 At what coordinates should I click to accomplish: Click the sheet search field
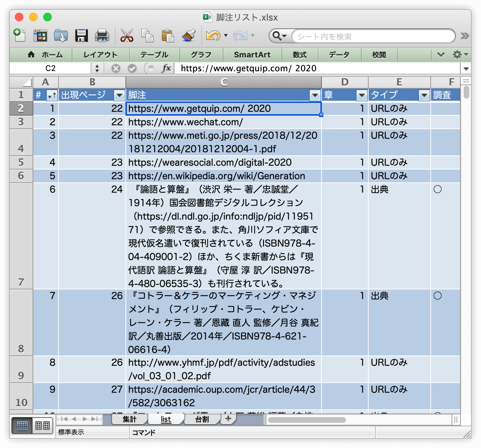pos(373,36)
